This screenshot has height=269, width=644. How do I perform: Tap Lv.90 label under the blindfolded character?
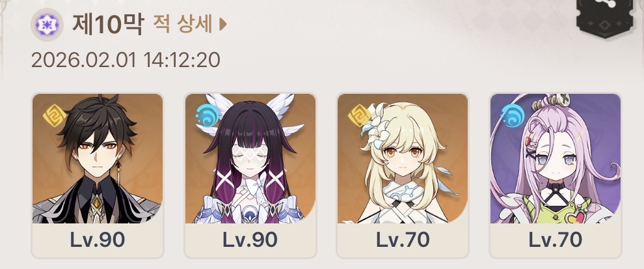(250, 240)
